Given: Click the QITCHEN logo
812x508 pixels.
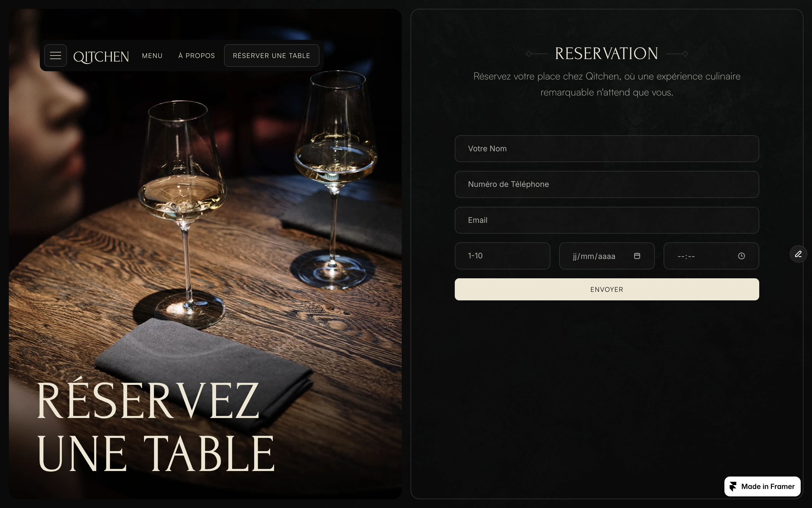Looking at the screenshot, I should coord(101,56).
